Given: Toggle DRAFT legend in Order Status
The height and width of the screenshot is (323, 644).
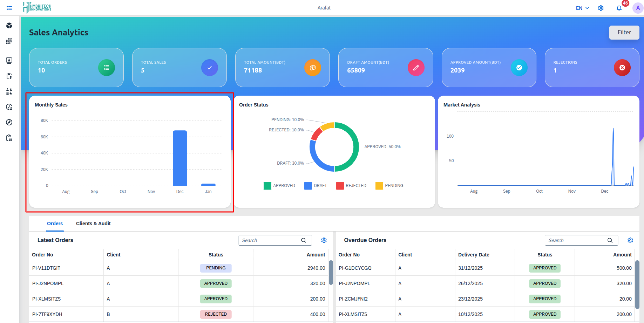Looking at the screenshot, I should pos(316,186).
